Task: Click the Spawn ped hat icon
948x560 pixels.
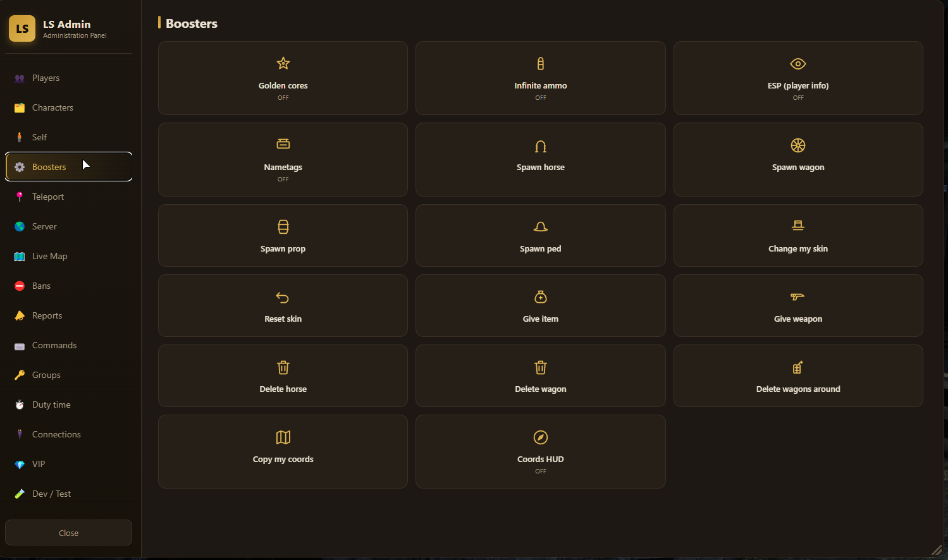Action: pyautogui.click(x=541, y=227)
